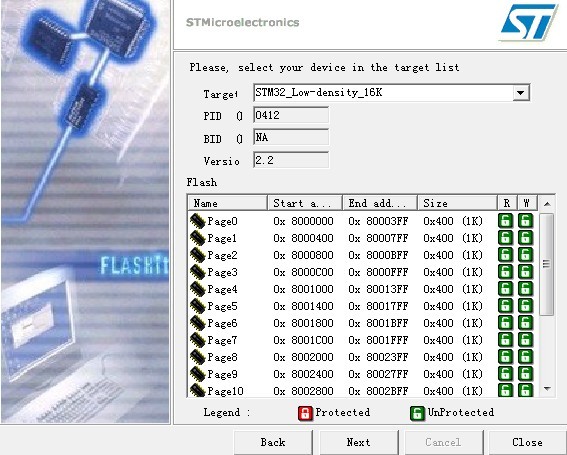
Task: Open the Target device dropdown arrow
Action: click(521, 93)
